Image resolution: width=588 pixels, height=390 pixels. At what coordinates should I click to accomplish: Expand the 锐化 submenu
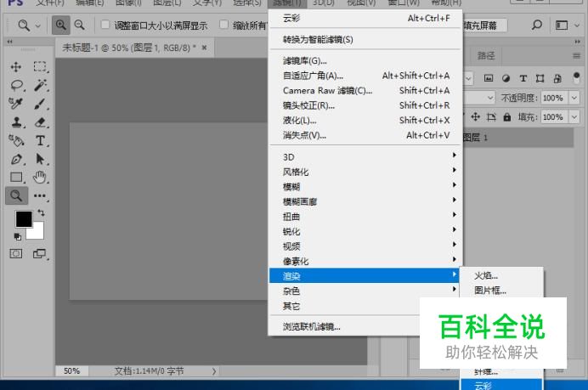tap(366, 231)
